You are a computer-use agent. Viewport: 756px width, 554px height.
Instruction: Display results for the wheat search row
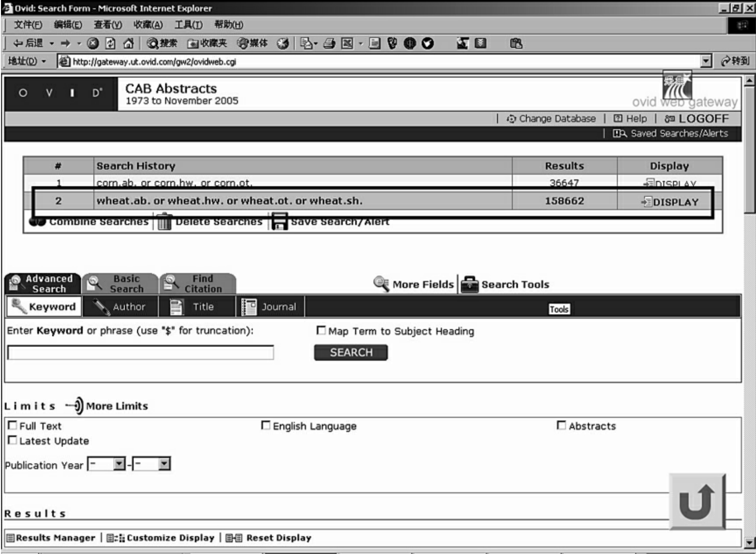tap(670, 202)
